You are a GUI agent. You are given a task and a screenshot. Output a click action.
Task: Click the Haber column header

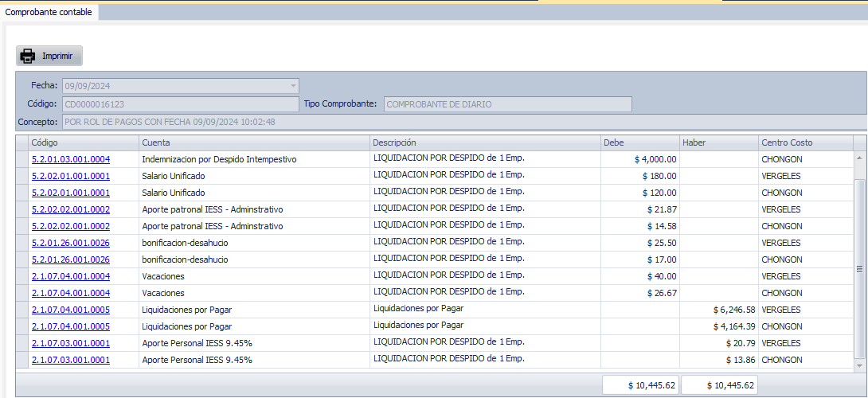(718, 142)
